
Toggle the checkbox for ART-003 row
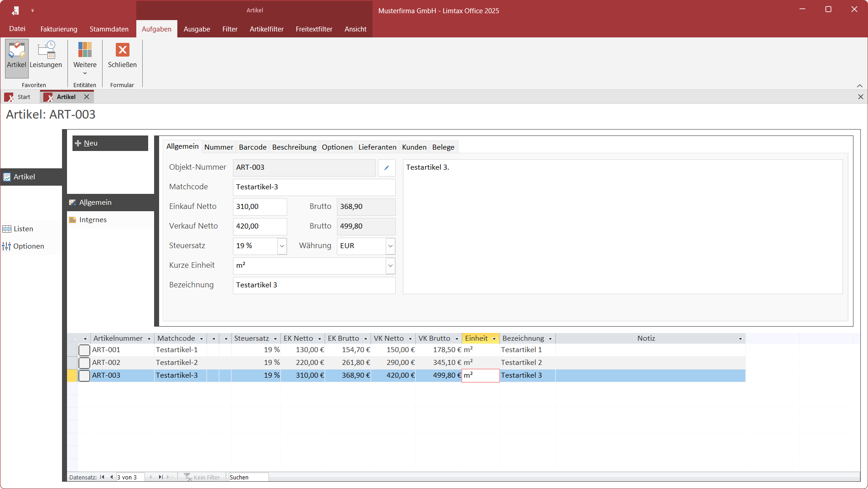tap(84, 376)
